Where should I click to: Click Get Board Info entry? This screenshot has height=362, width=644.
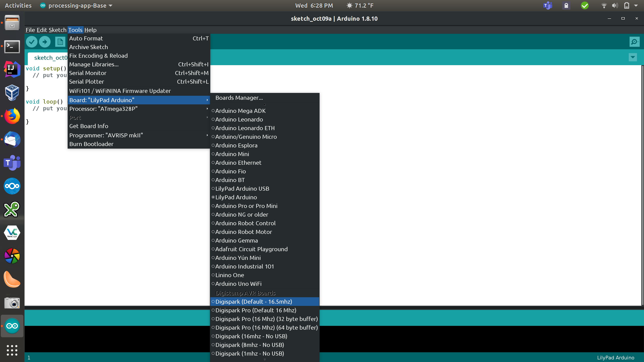click(x=139, y=126)
